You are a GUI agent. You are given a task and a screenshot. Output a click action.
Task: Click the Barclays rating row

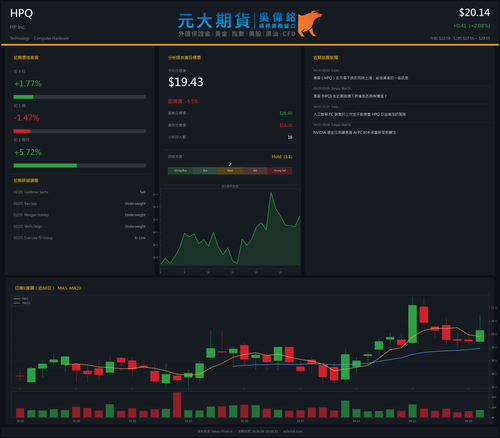tap(79, 203)
